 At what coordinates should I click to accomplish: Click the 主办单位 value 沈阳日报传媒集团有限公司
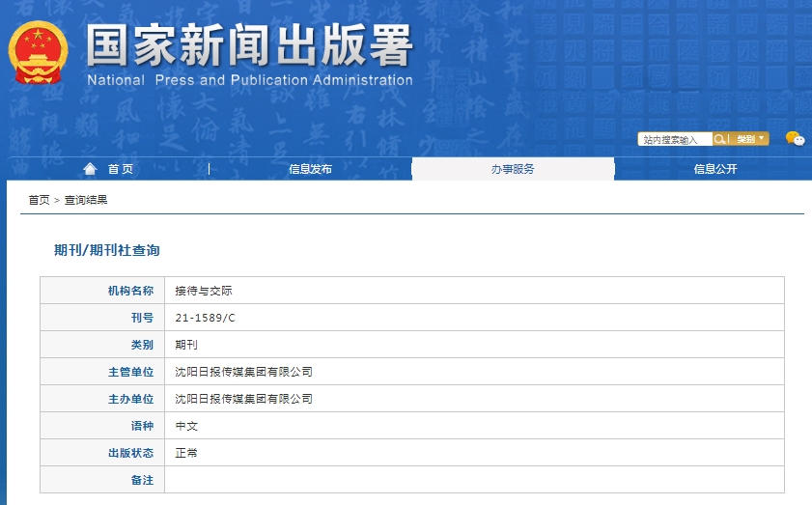(243, 399)
